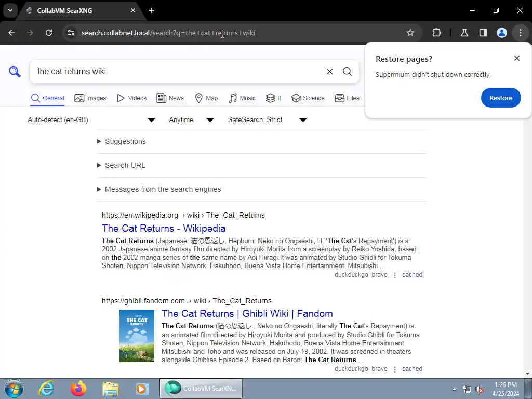The height and width of the screenshot is (399, 532).
Task: Clear the search query text
Action: click(x=329, y=72)
